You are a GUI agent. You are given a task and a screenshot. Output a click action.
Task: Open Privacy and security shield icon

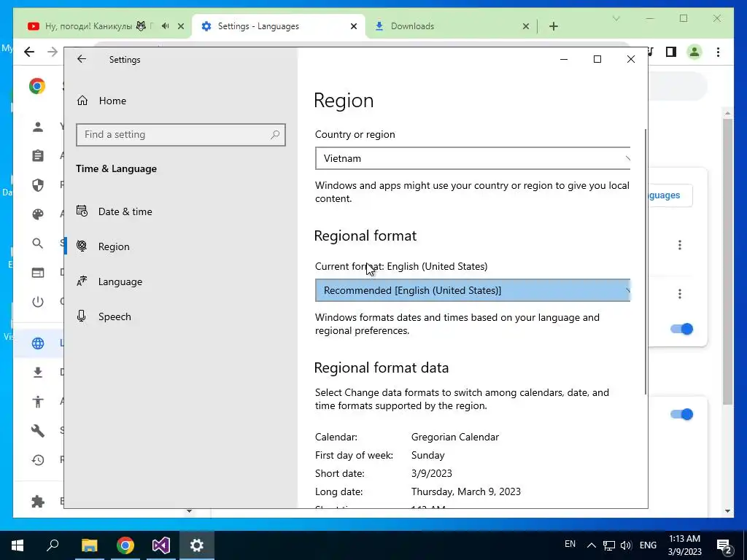point(38,184)
